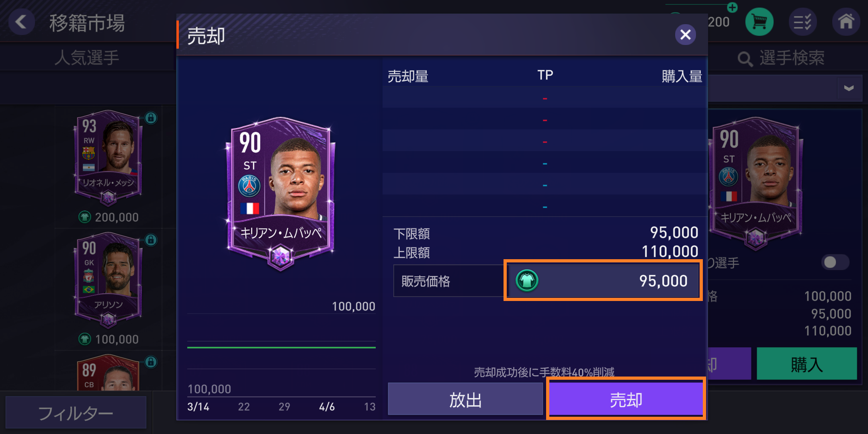The image size is (868, 434).
Task: Close the 売却 dialog with the X
Action: pos(686,35)
